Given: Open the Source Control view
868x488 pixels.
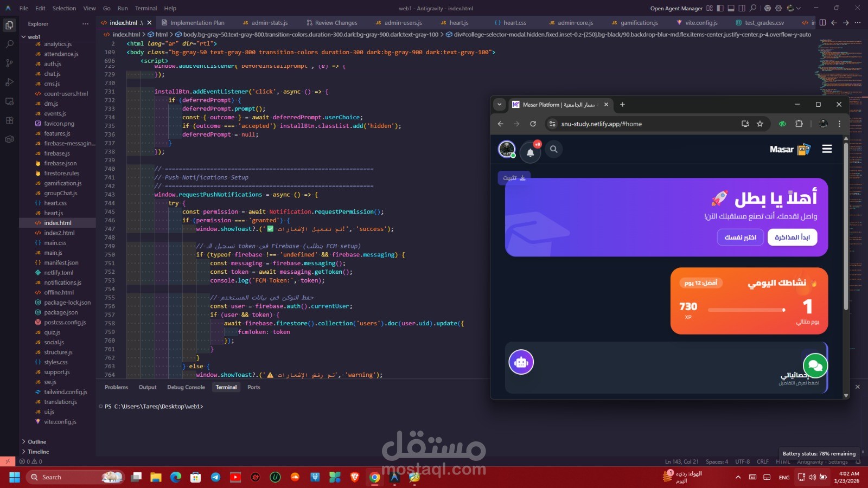Looking at the screenshot, I should click(x=9, y=63).
